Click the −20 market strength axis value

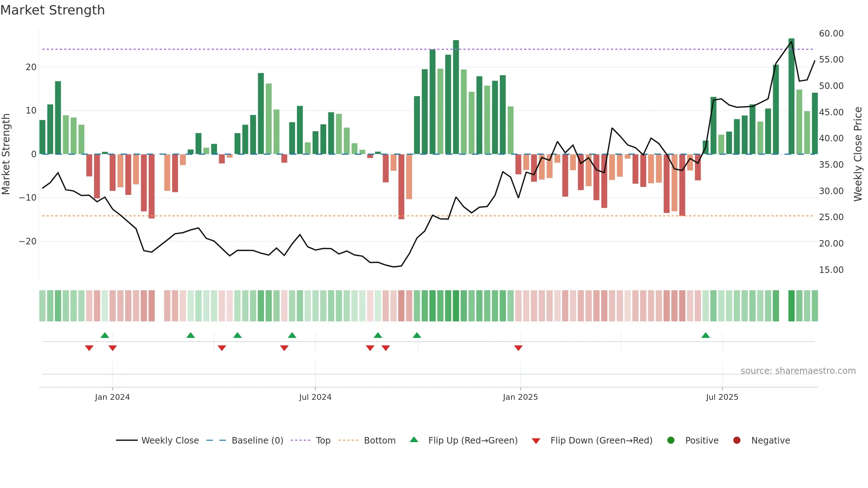(x=28, y=241)
